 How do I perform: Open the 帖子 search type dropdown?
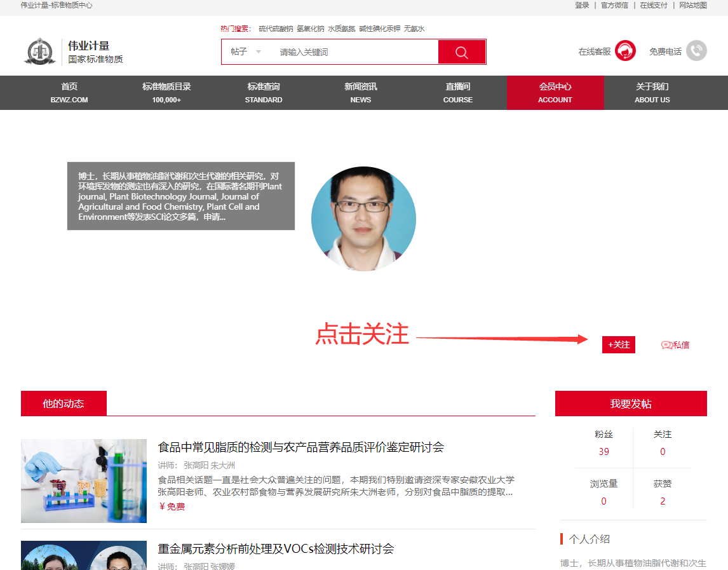(x=246, y=51)
